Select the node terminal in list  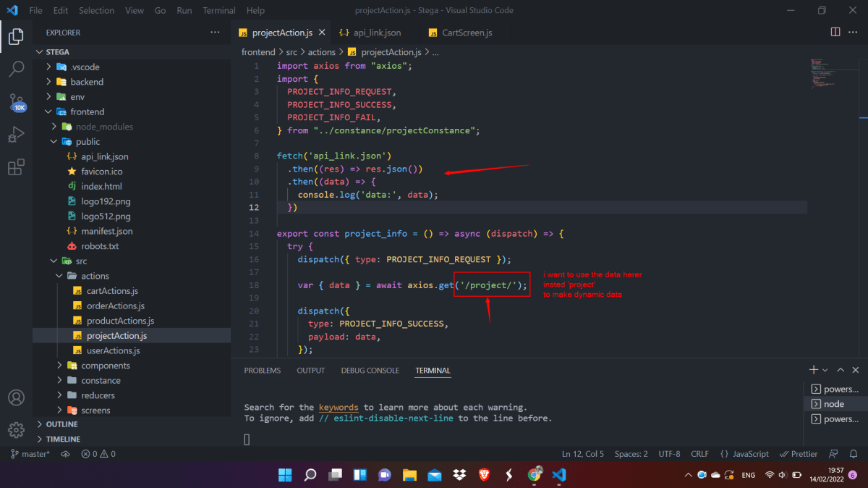tap(835, 404)
